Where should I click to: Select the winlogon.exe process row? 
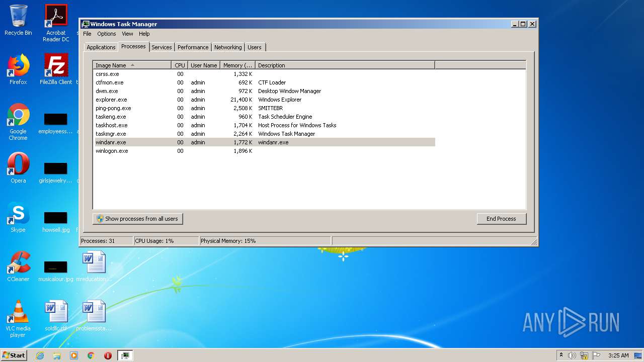264,151
